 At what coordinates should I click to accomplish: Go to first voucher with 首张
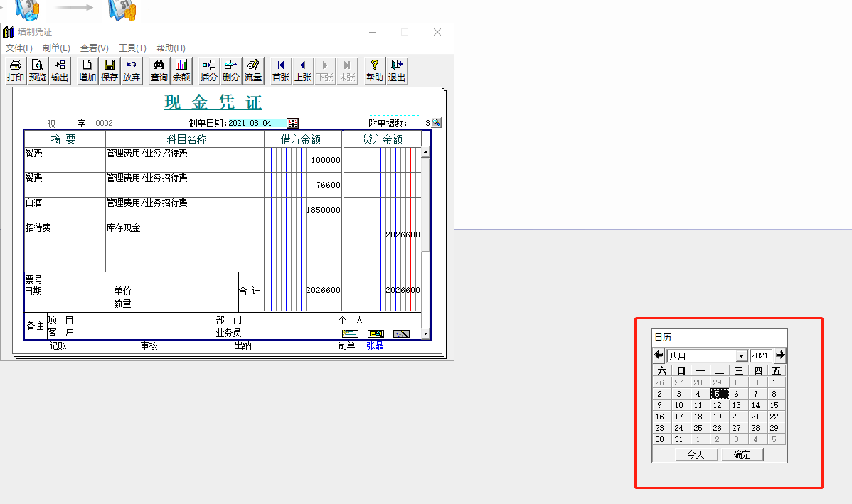click(281, 70)
